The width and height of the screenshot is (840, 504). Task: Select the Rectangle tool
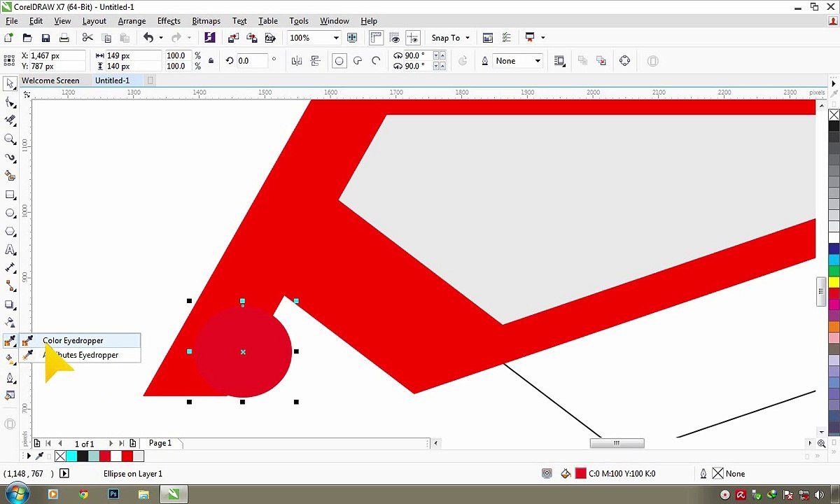click(x=10, y=195)
